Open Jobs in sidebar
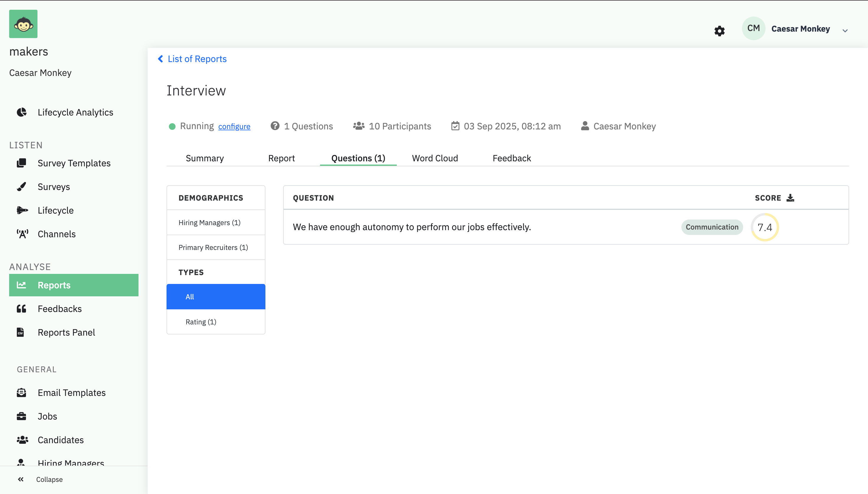The height and width of the screenshot is (494, 868). [47, 416]
